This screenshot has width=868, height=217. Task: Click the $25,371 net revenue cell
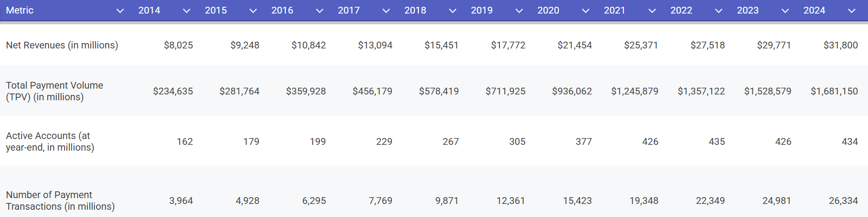[641, 45]
